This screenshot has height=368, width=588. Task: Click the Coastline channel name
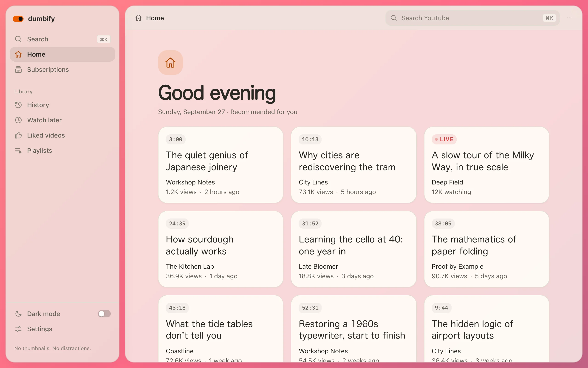pyautogui.click(x=180, y=351)
